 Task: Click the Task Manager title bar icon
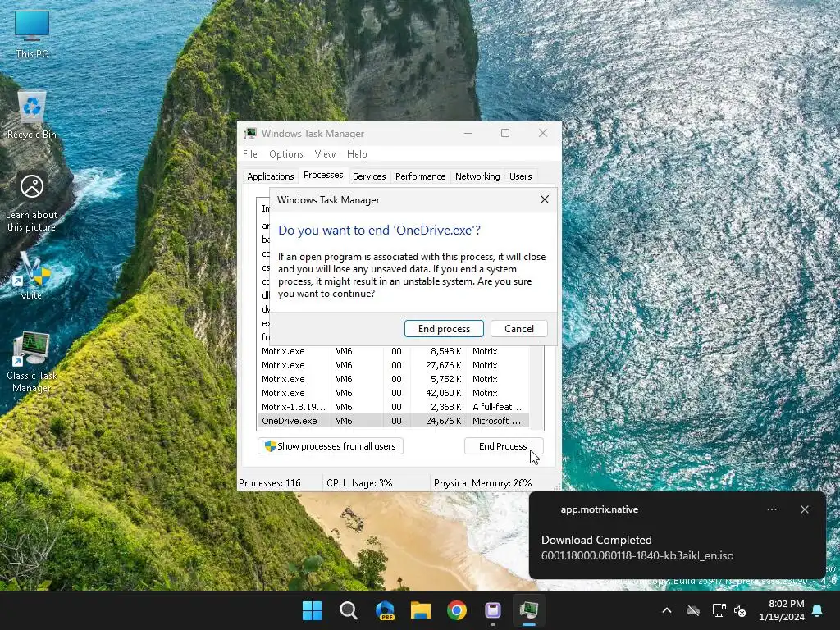pyautogui.click(x=250, y=134)
